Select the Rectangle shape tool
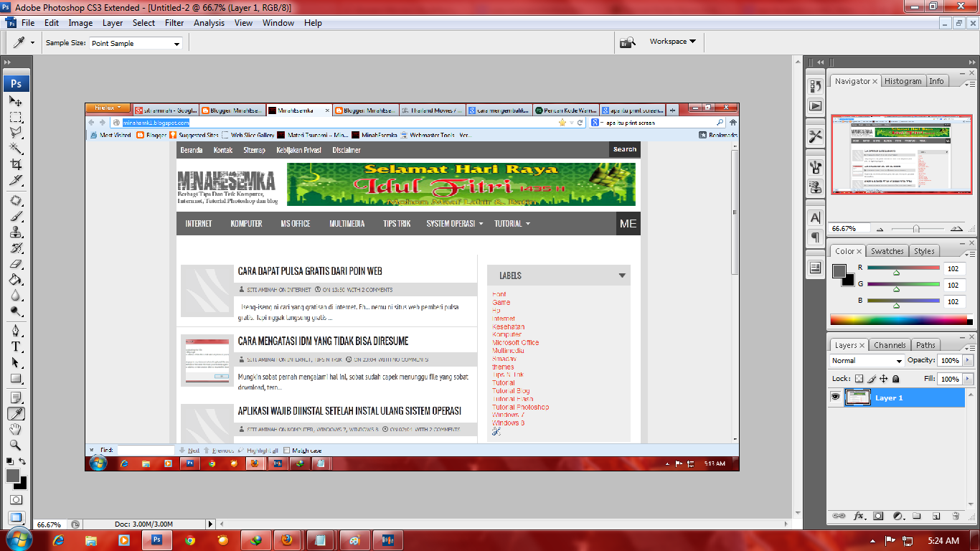980x551 pixels. pyautogui.click(x=16, y=379)
